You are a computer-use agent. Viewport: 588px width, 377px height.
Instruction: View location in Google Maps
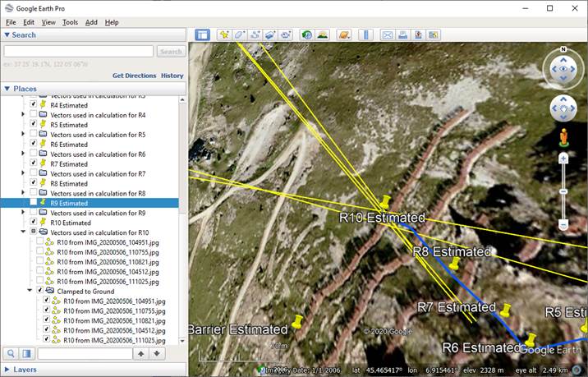click(x=434, y=34)
